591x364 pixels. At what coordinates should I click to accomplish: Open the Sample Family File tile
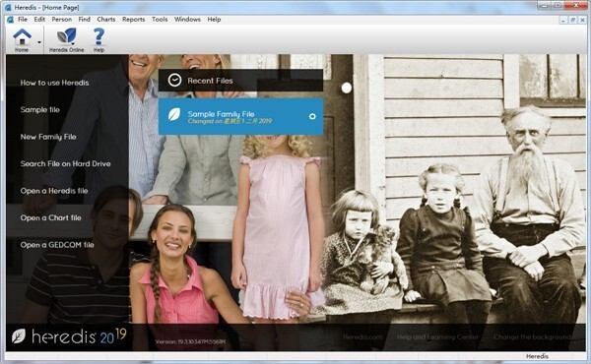(x=240, y=117)
